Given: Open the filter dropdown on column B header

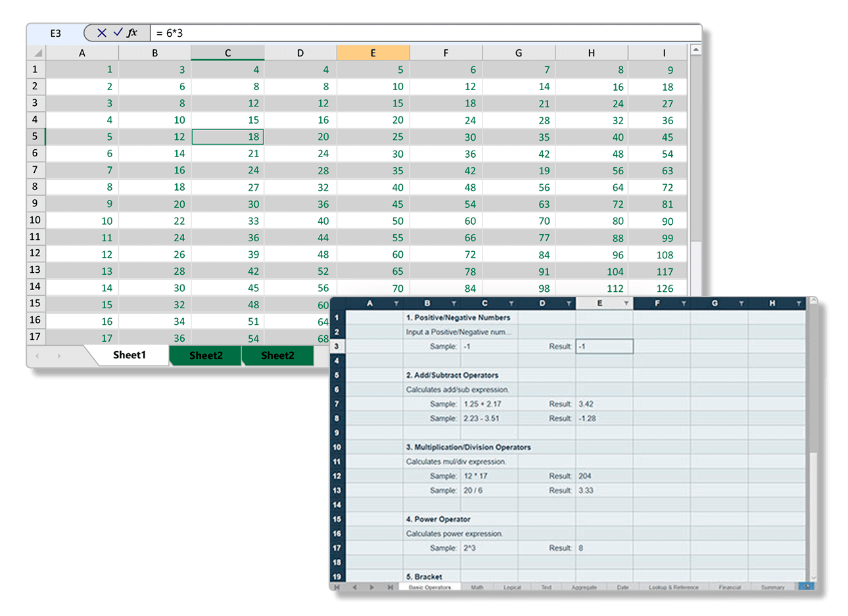Looking at the screenshot, I should [454, 303].
